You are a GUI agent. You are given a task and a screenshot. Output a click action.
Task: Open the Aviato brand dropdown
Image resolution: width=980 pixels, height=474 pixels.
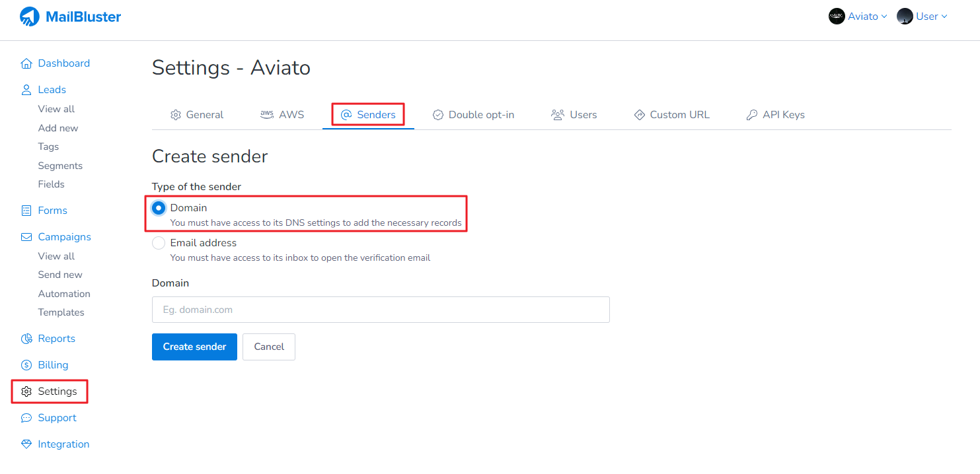858,17
